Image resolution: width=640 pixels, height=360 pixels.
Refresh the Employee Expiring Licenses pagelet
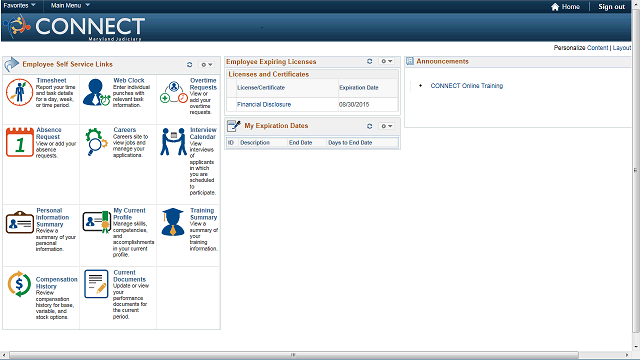(x=369, y=61)
